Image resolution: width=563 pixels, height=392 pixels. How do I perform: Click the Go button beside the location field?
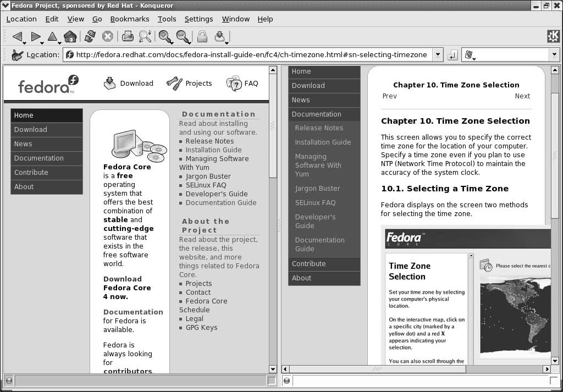tap(452, 55)
